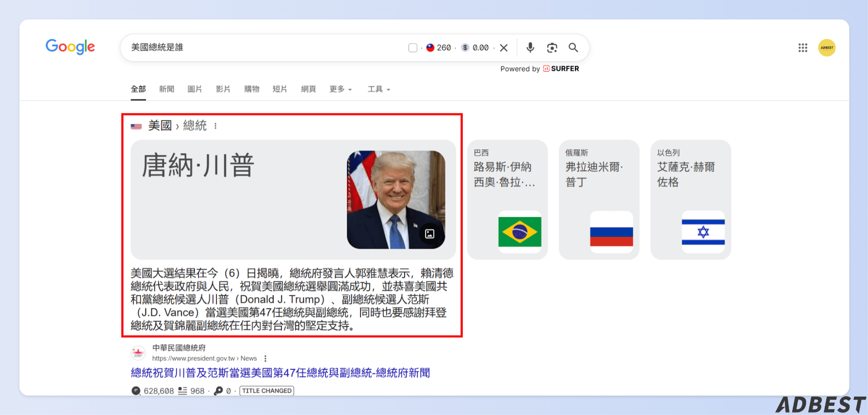The width and height of the screenshot is (868, 415).
Task: Click the key icon beside 0
Action: (219, 391)
